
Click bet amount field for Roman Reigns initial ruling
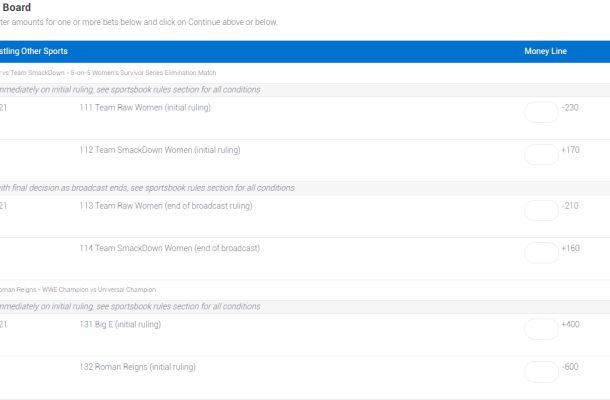[541, 372]
